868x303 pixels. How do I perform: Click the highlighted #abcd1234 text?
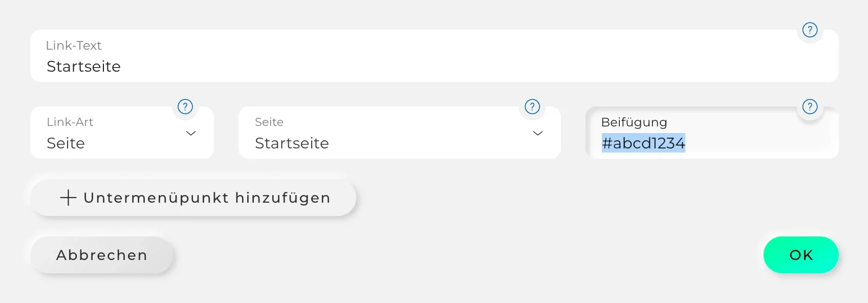pyautogui.click(x=643, y=143)
